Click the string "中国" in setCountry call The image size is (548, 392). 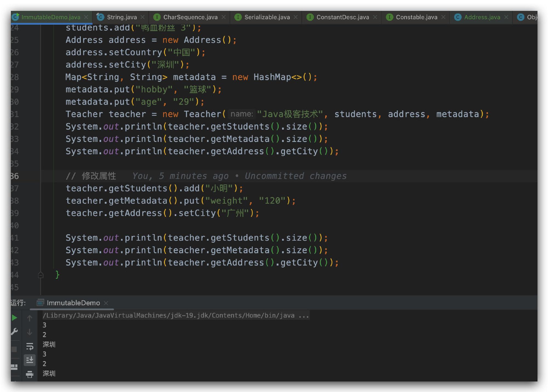[x=182, y=52]
